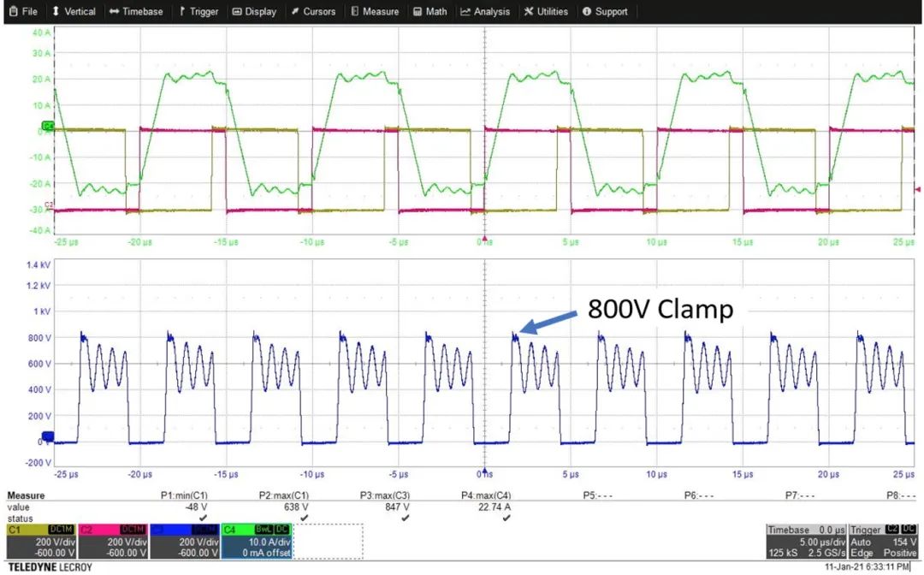Open the Display menu
The height and width of the screenshot is (575, 924).
[254, 11]
